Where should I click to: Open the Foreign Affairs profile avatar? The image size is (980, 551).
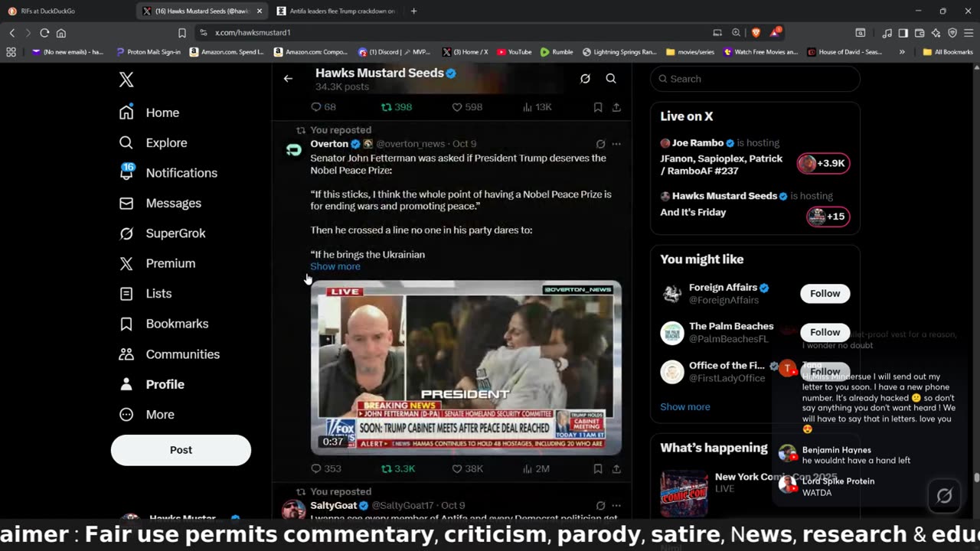[672, 294]
